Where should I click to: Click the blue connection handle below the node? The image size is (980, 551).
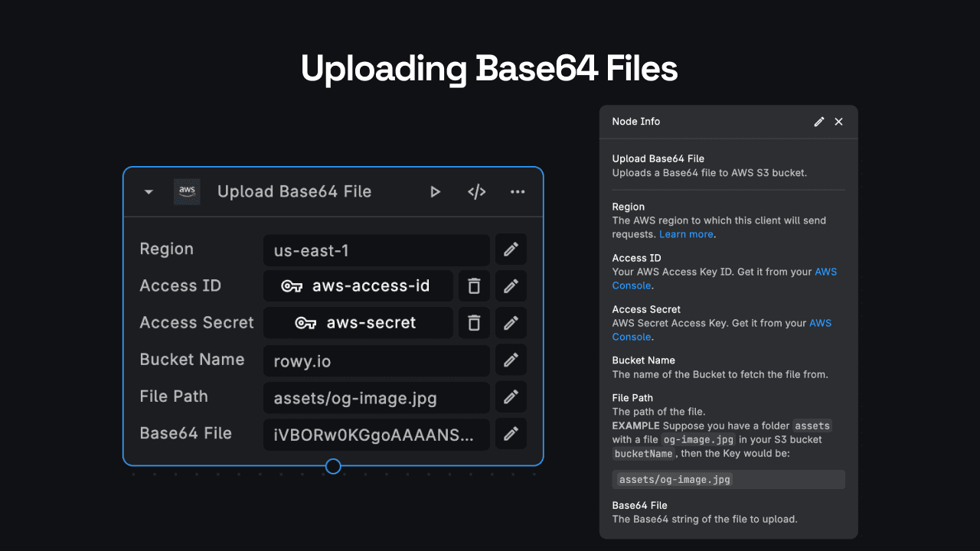333,466
